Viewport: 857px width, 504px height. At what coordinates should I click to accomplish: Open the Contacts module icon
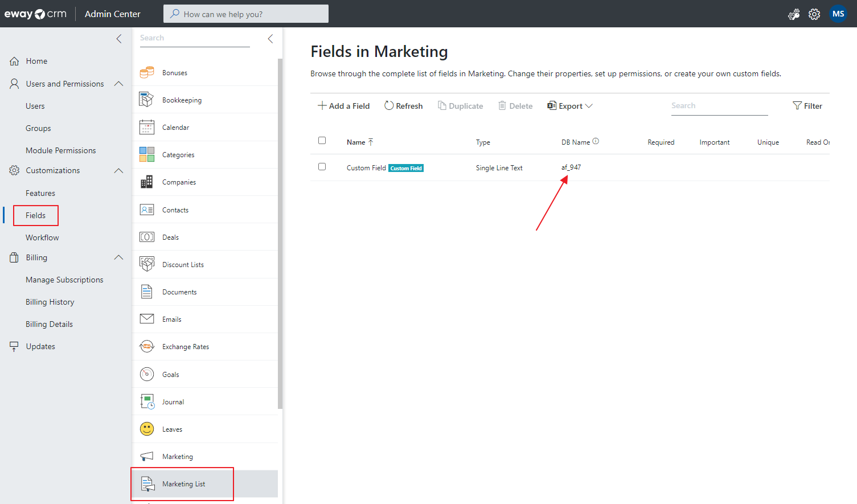pos(147,210)
